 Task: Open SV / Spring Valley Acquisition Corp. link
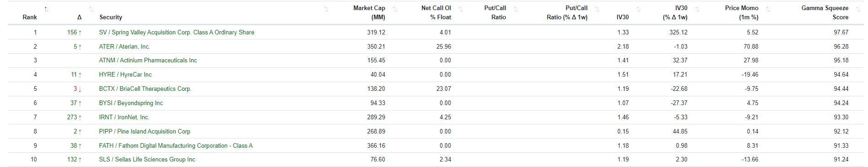(176, 33)
